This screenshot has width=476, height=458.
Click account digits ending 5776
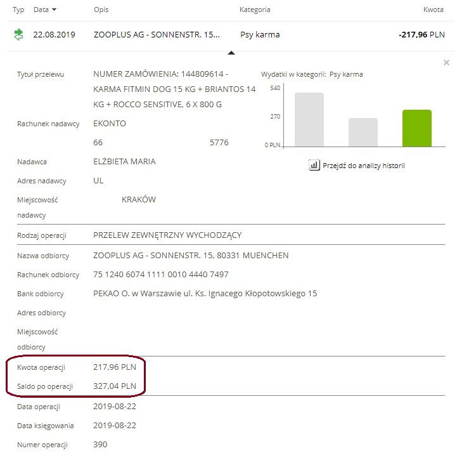point(219,143)
